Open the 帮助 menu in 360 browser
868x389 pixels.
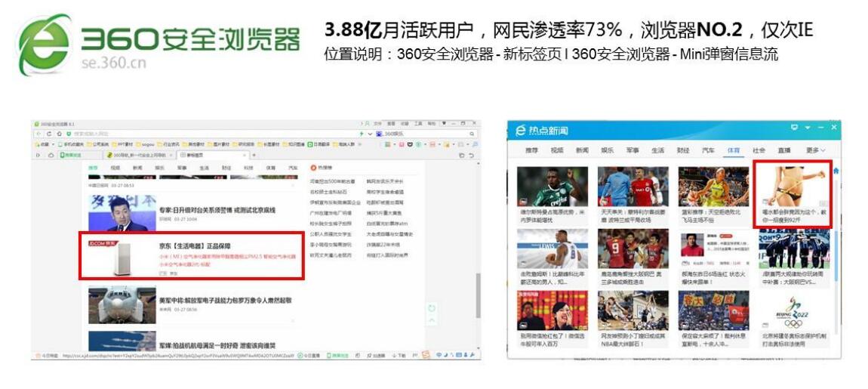pyautogui.click(x=432, y=124)
